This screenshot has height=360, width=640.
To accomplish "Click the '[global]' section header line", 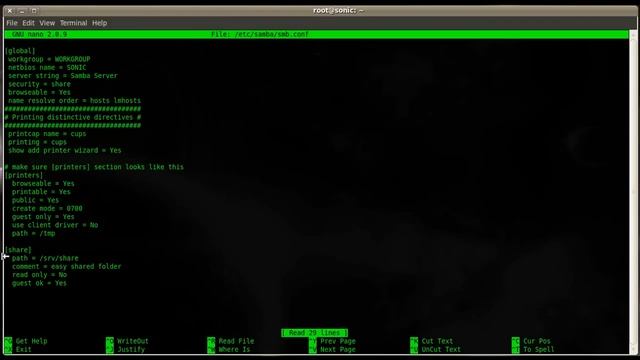I will click(x=20, y=51).
